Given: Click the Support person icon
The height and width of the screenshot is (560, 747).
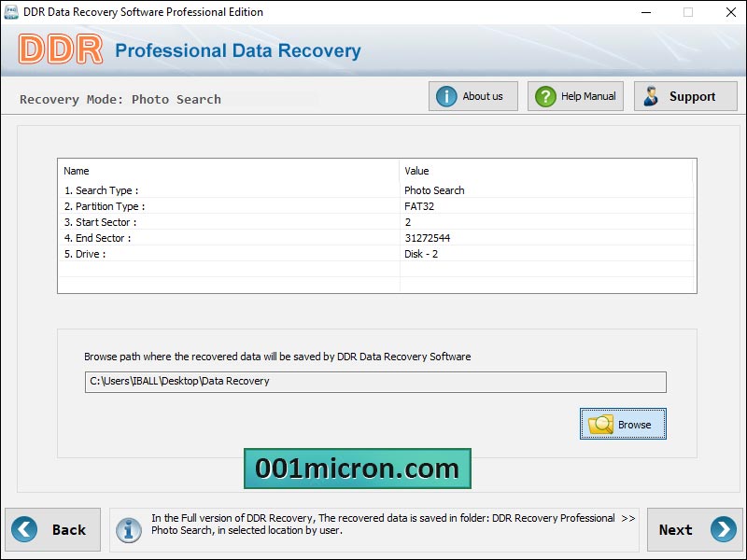Looking at the screenshot, I should [651, 96].
